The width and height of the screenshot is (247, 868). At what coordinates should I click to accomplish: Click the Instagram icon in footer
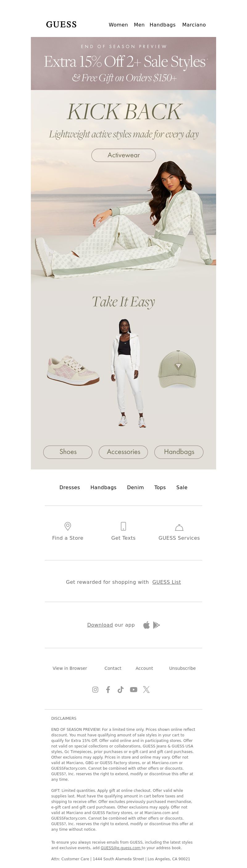[95, 690]
